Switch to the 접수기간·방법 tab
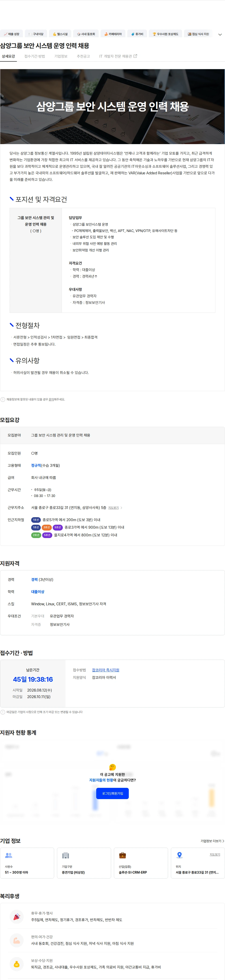225x980 pixels. coord(35,56)
